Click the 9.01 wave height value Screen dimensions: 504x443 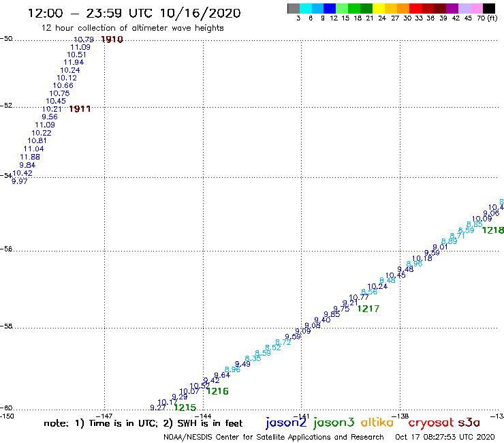(440, 247)
